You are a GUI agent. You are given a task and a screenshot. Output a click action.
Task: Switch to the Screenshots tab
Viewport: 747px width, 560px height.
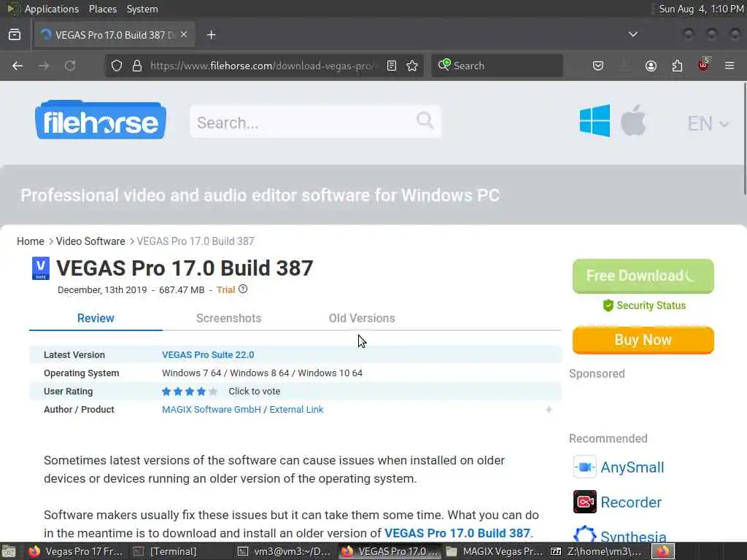click(x=228, y=318)
